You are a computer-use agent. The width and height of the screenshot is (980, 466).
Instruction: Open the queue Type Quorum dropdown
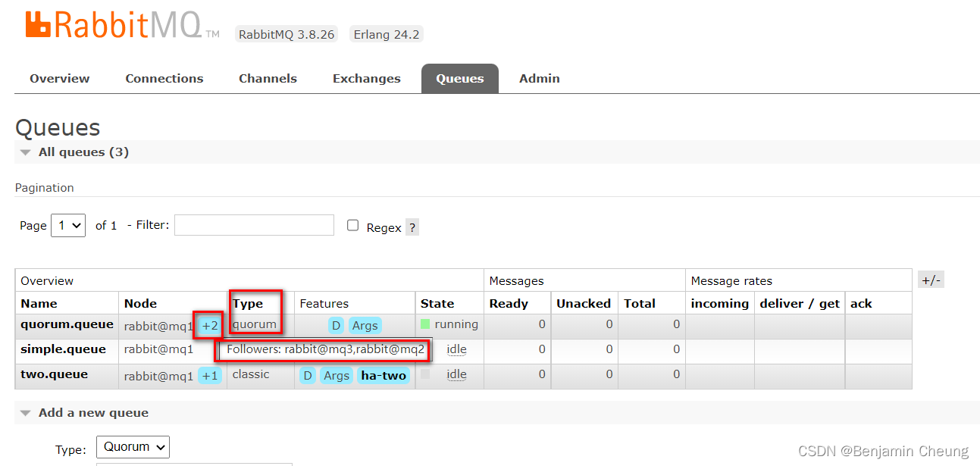pyautogui.click(x=133, y=447)
